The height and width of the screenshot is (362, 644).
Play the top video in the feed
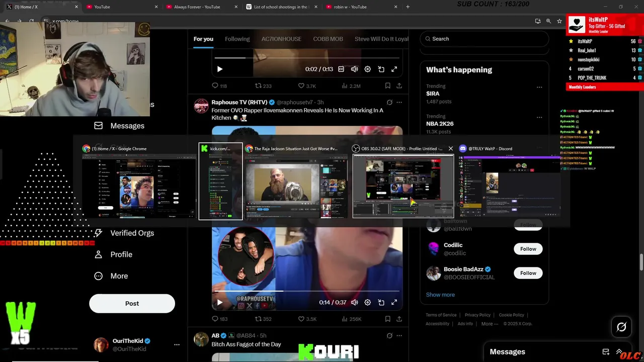[x=219, y=69]
